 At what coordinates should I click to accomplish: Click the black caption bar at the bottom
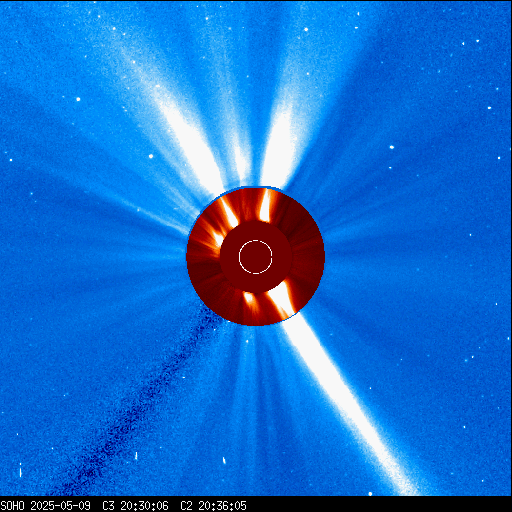[x=256, y=504]
